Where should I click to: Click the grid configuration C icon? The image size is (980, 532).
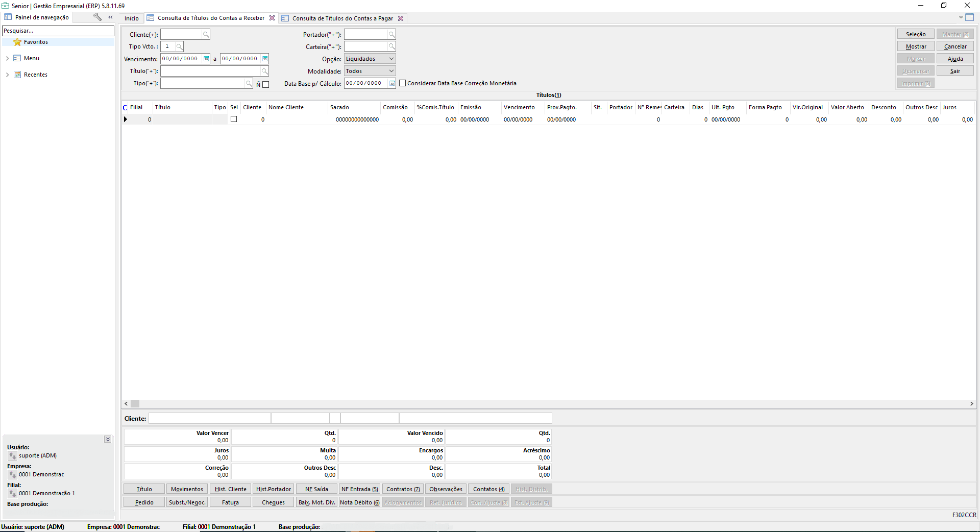pos(125,108)
